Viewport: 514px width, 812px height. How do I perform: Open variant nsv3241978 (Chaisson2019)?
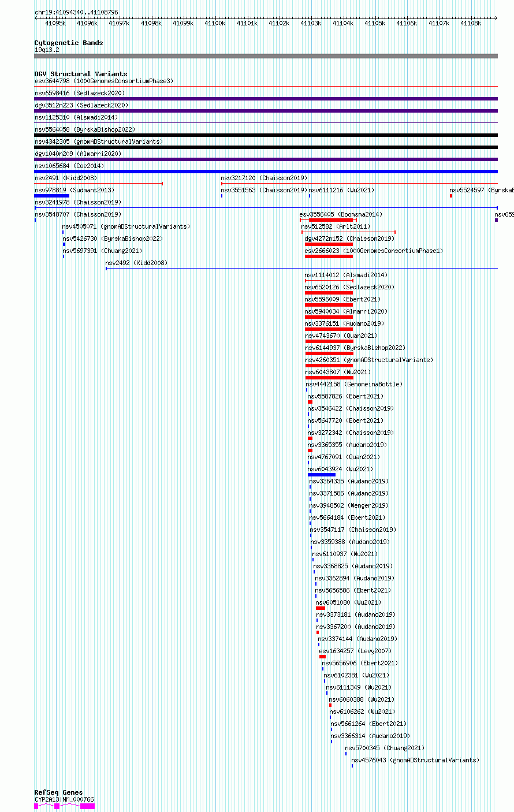click(78, 202)
